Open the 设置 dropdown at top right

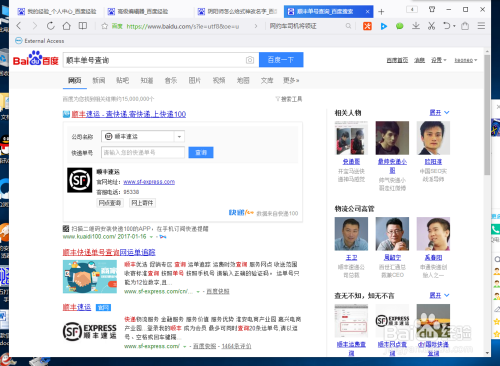(439, 60)
